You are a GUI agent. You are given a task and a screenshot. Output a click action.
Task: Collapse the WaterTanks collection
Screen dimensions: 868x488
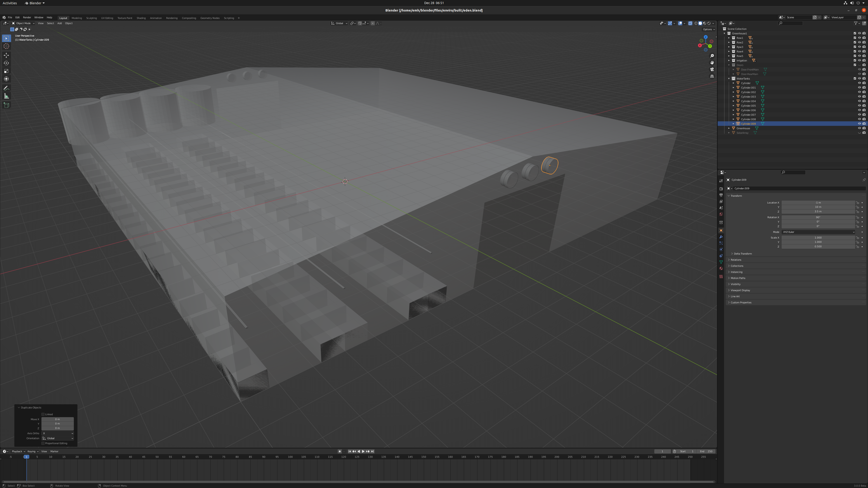pyautogui.click(x=729, y=78)
